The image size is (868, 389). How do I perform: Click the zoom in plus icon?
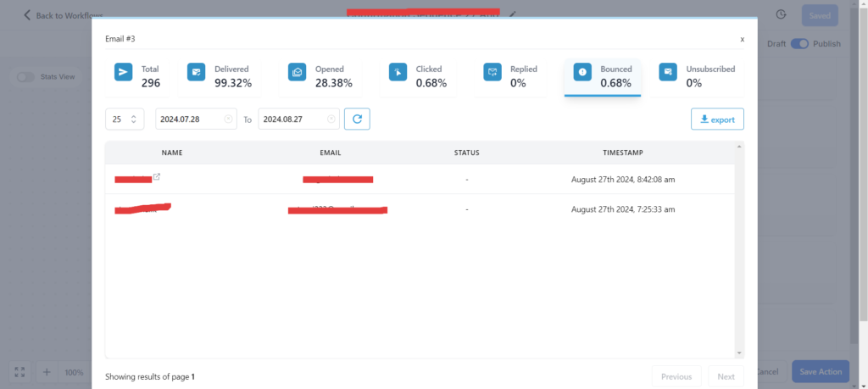coord(47,372)
